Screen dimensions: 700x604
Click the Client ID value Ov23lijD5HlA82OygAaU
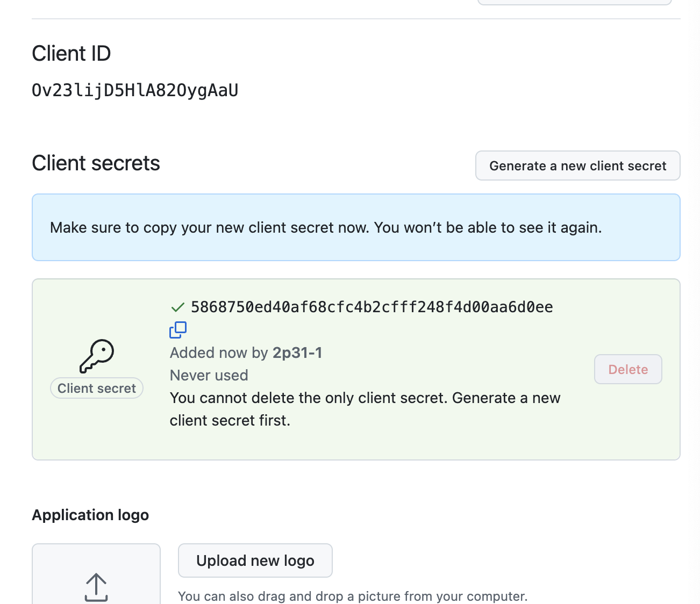(135, 90)
